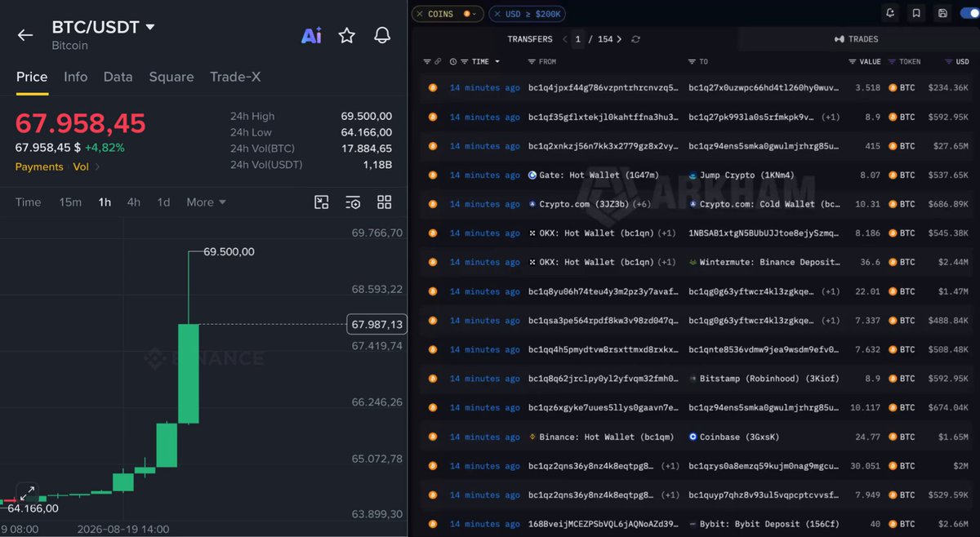Open the TIME column sort dropdown

point(497,61)
